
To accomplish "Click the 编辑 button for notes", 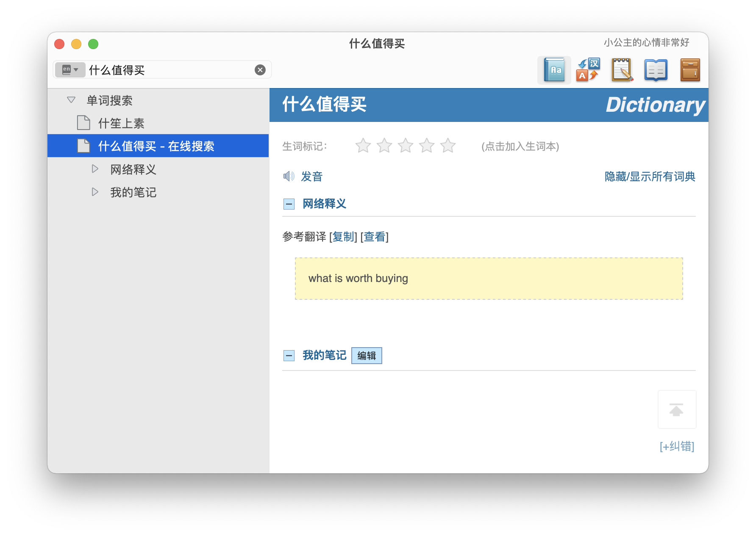I will tap(367, 356).
